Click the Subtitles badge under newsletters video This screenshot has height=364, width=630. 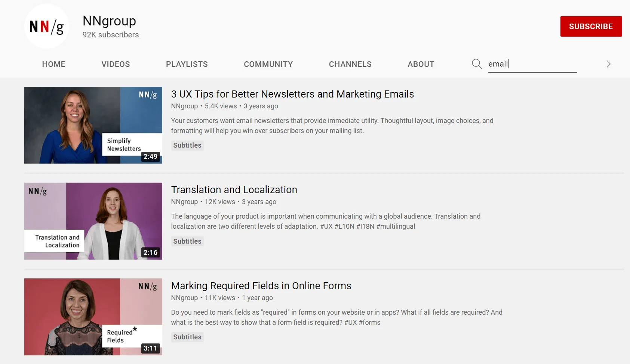[x=187, y=145]
